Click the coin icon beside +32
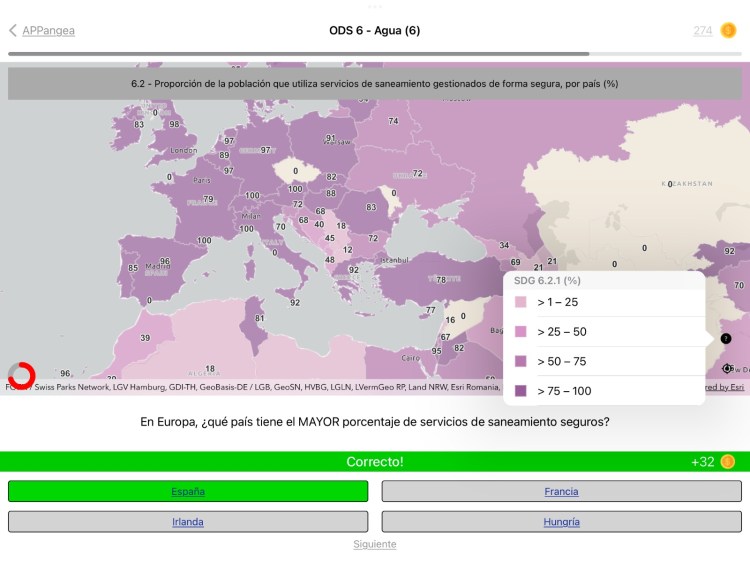 (727, 462)
